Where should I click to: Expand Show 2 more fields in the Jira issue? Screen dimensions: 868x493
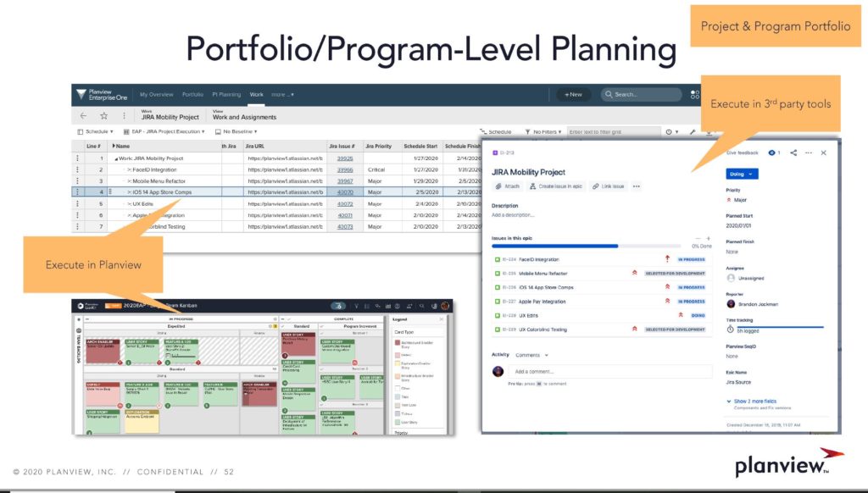click(752, 402)
